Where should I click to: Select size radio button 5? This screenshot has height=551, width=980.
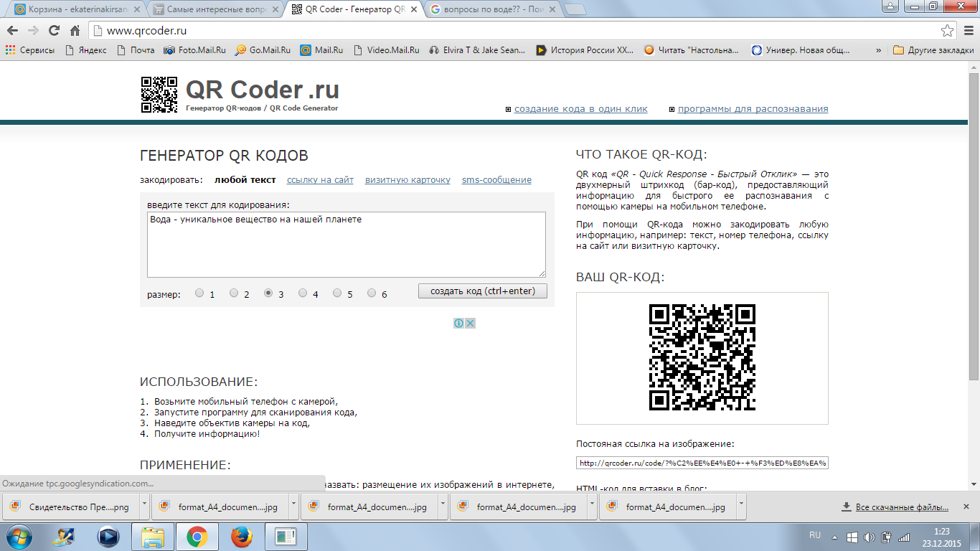click(337, 293)
